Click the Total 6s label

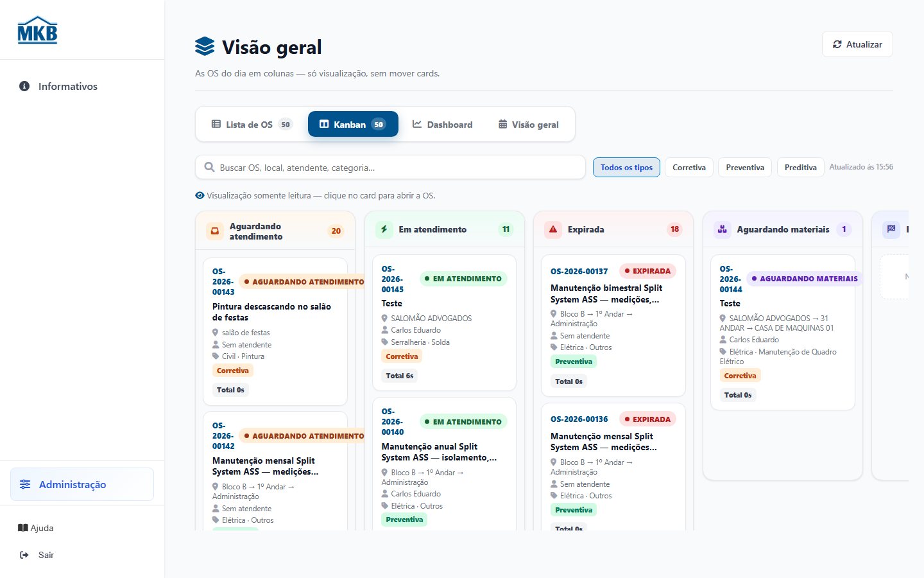coord(400,376)
